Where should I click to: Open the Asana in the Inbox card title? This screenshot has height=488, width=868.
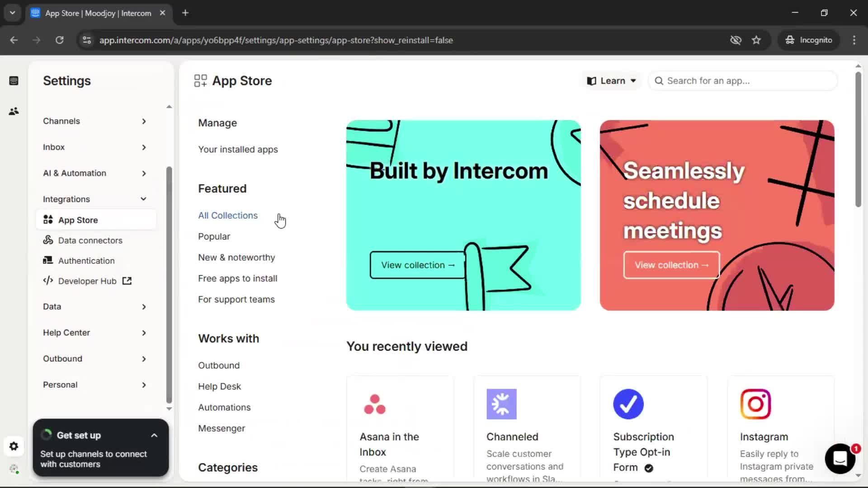389,445
